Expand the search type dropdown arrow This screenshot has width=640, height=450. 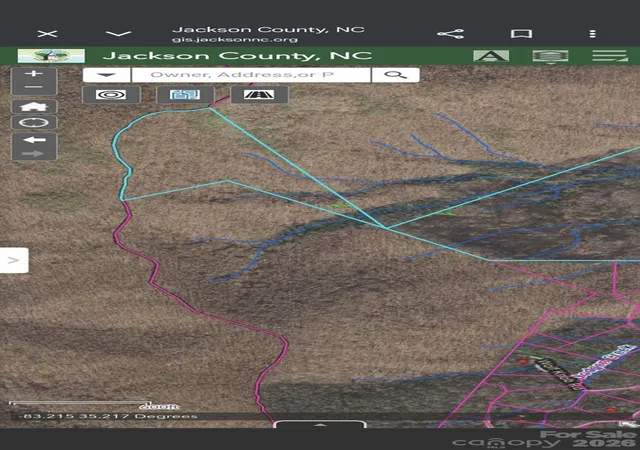[107, 75]
